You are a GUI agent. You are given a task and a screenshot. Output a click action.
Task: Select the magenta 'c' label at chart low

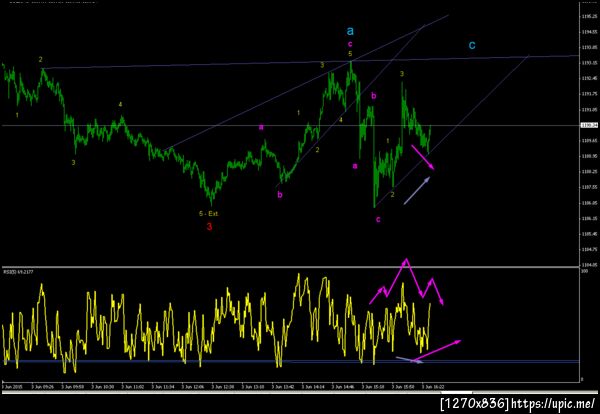point(378,219)
